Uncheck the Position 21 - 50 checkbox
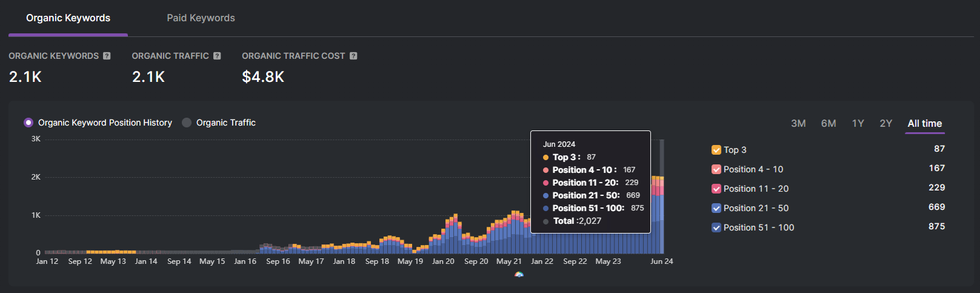Image resolution: width=980 pixels, height=293 pixels. click(x=716, y=208)
